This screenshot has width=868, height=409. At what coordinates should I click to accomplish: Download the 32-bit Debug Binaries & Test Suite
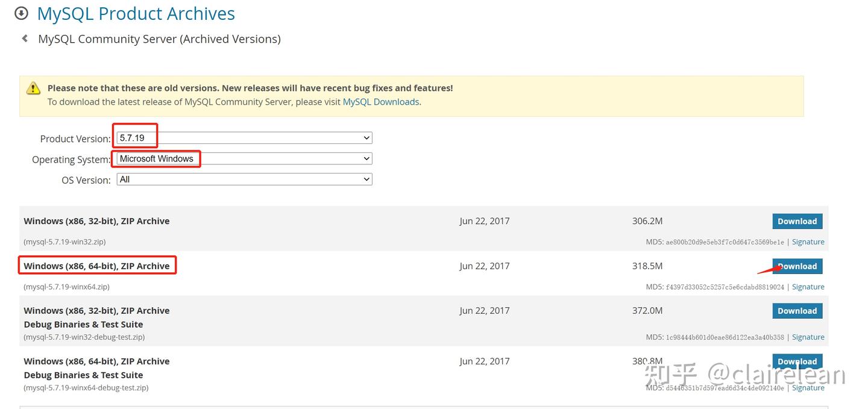coord(797,311)
